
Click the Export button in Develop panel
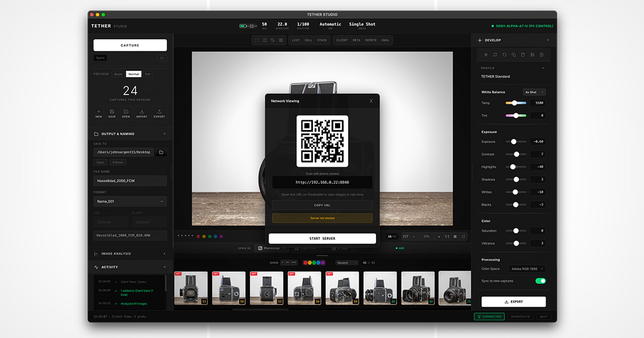[514, 301]
